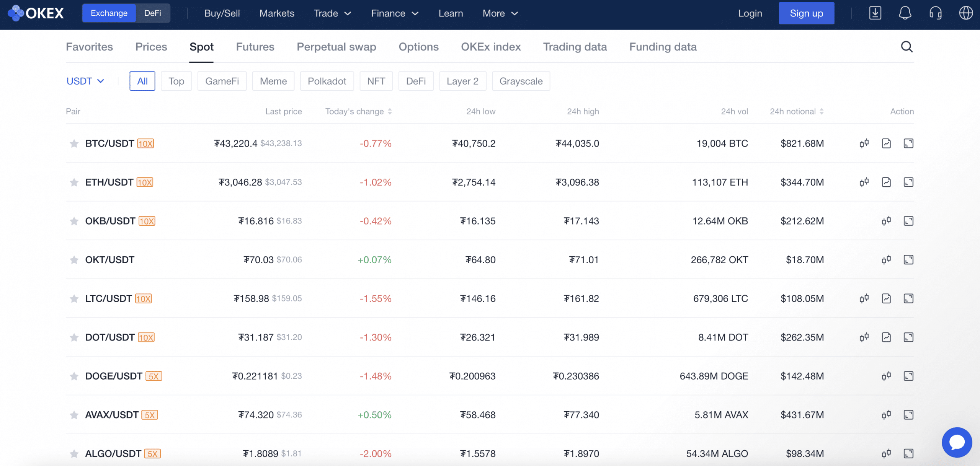Viewport: 980px width, 466px height.
Task: Click the Sign up button
Action: pyautogui.click(x=806, y=13)
